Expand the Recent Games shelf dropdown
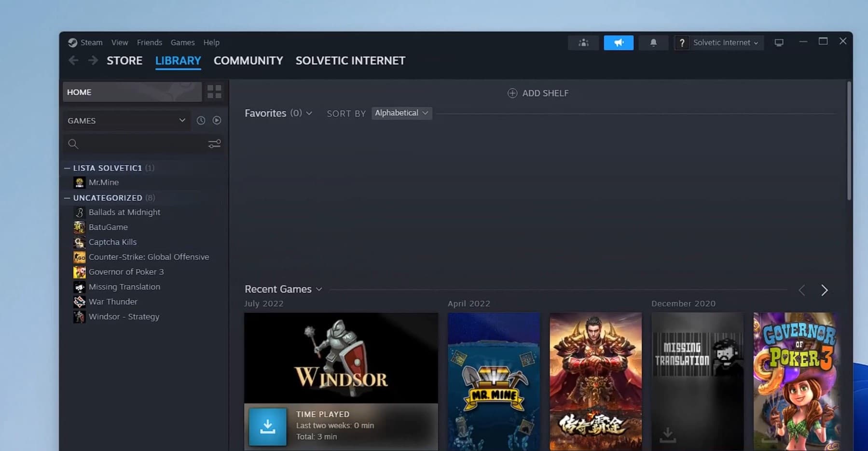 click(319, 290)
